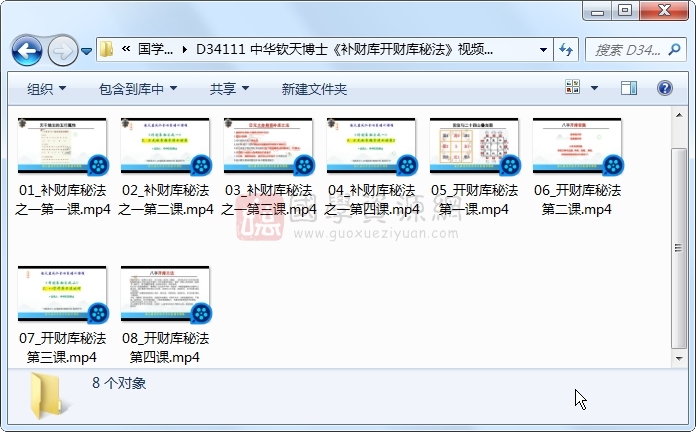This screenshot has height=432, width=696.
Task: Open the 共享 menu
Action: [229, 89]
